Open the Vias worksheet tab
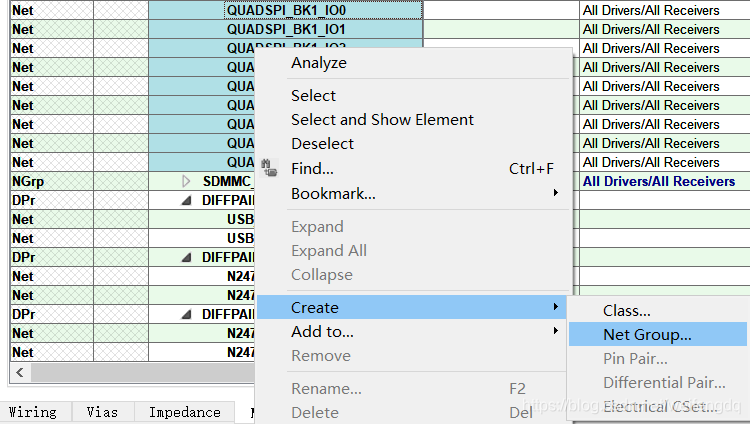The width and height of the screenshot is (750, 424). pyautogui.click(x=102, y=412)
